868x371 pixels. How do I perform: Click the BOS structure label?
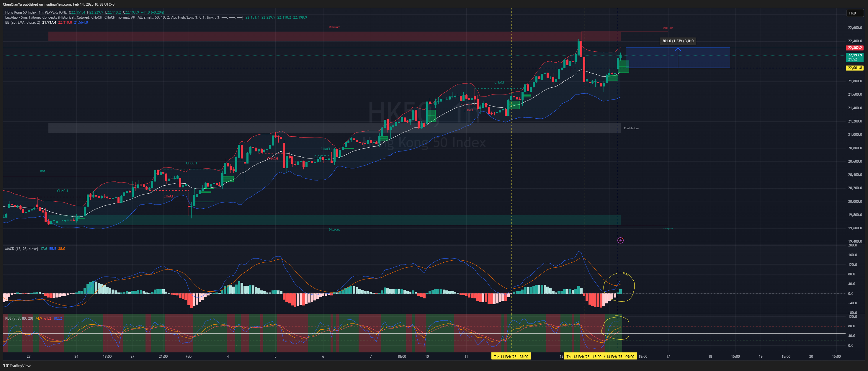42,171
